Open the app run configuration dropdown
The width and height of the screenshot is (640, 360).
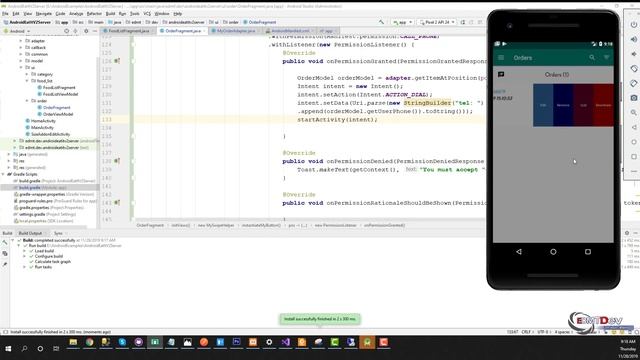click(x=403, y=22)
